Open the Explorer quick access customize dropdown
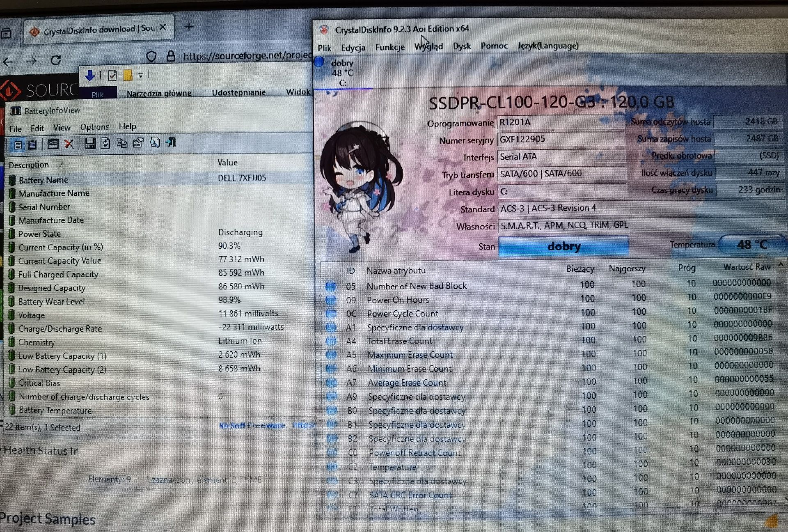788x532 pixels. coord(140,75)
